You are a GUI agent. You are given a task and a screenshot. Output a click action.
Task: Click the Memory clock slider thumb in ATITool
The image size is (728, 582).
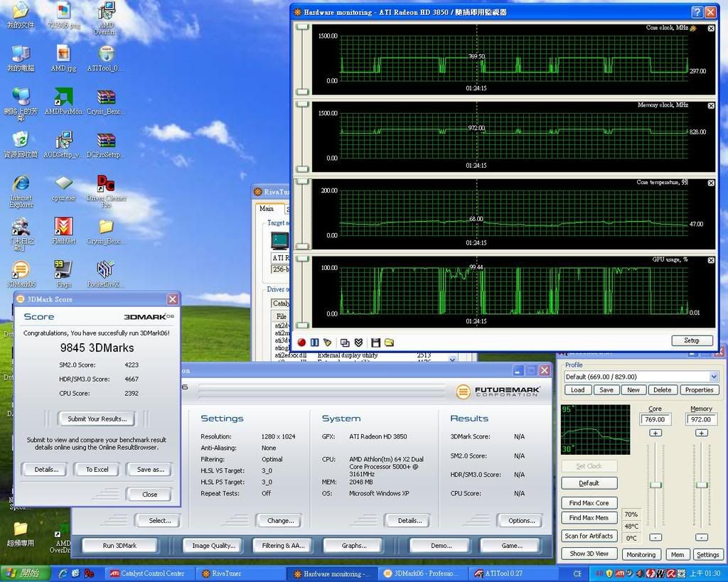[x=702, y=485]
